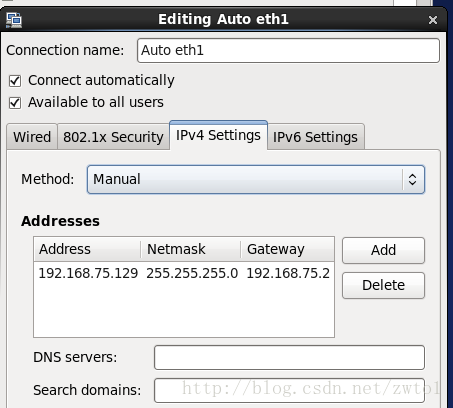Select the 192.168.75.129 address cell

[88, 273]
